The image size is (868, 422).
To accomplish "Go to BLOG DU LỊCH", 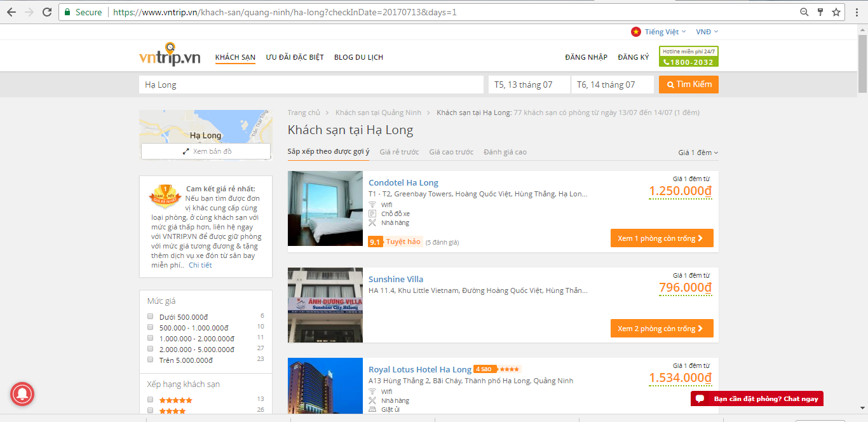I will (x=358, y=57).
